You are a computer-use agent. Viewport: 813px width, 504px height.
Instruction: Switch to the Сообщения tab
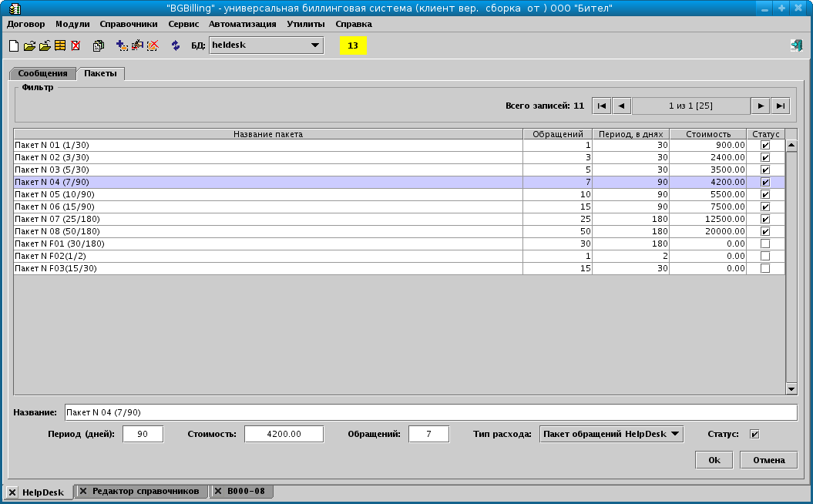tap(42, 72)
